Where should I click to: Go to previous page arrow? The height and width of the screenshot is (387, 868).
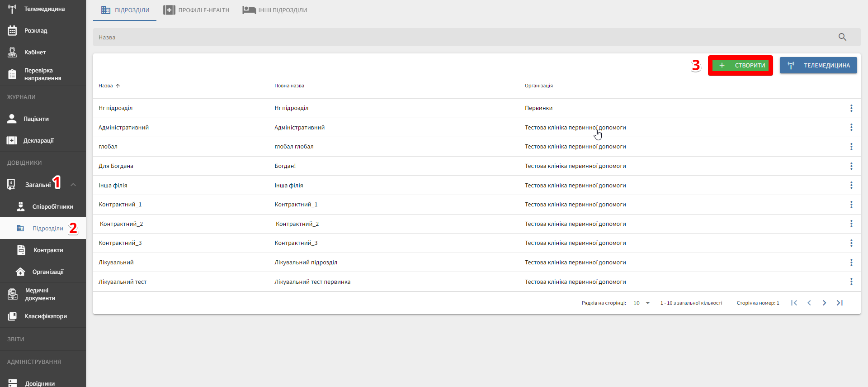point(809,303)
